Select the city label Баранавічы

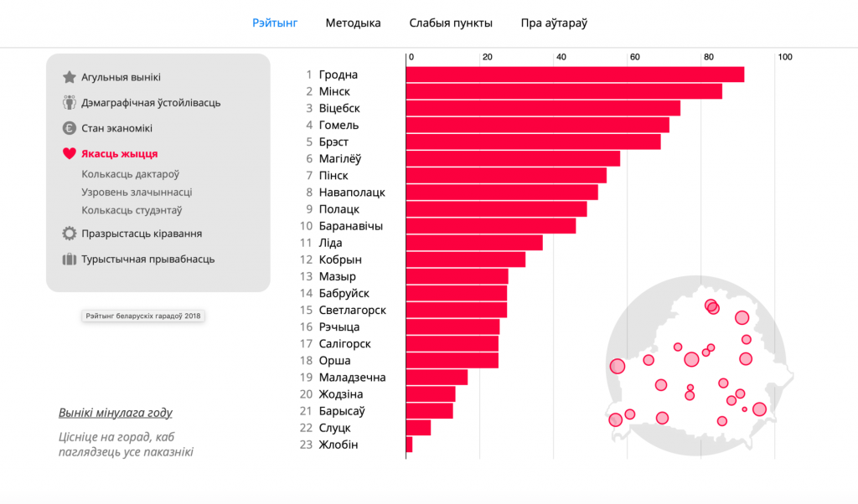[351, 226]
